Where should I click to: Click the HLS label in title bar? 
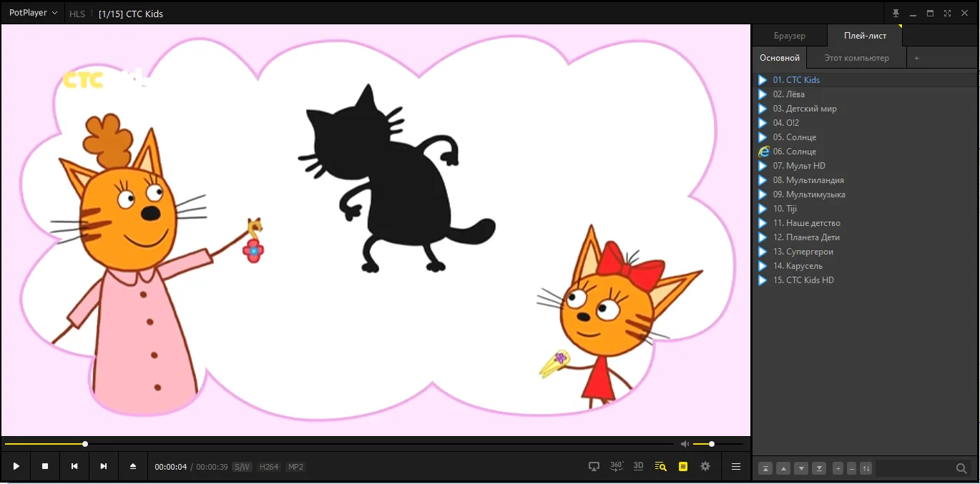point(77,14)
